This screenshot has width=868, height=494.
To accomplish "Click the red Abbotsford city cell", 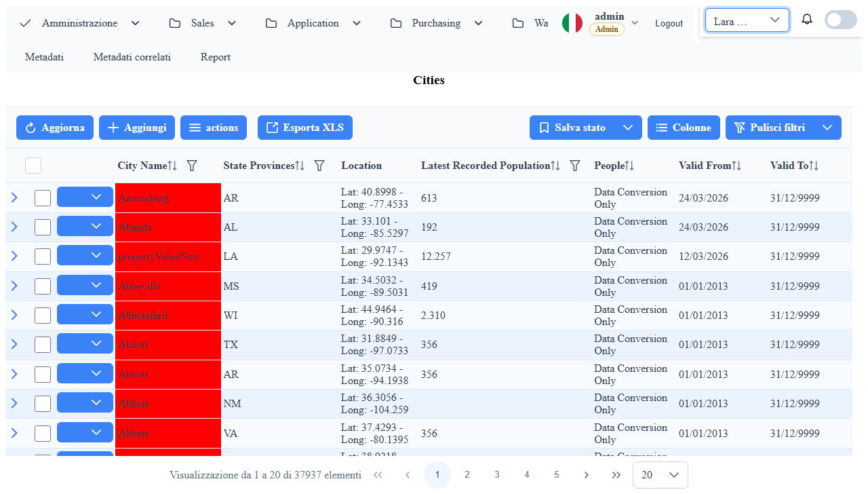I will (168, 316).
